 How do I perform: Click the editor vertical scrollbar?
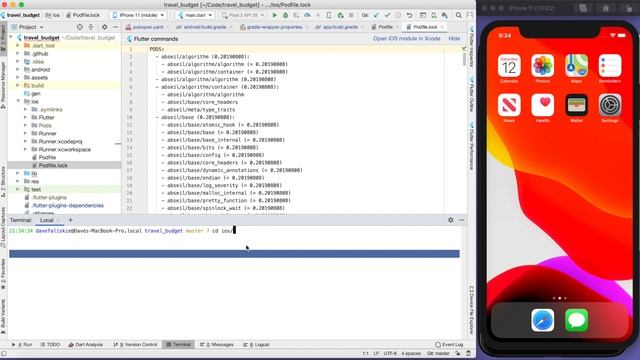click(464, 60)
